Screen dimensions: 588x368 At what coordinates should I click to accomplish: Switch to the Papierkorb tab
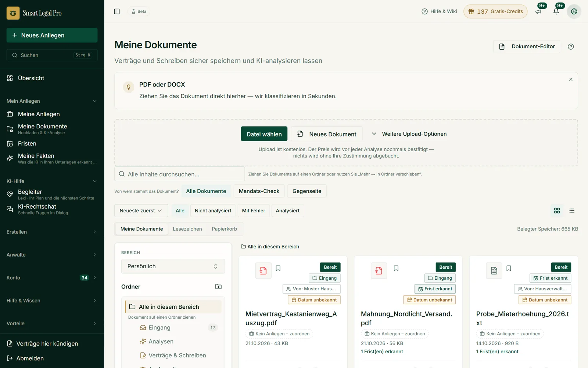tap(224, 229)
